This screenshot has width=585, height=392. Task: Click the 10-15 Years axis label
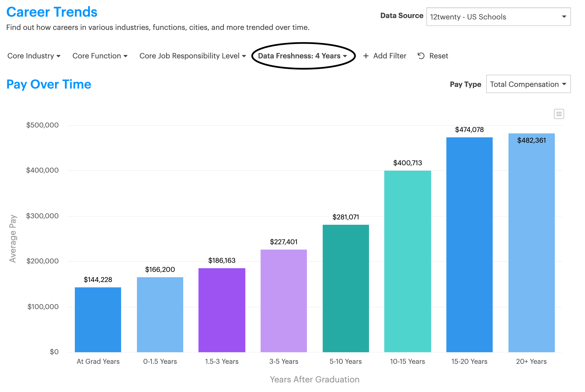point(407,361)
